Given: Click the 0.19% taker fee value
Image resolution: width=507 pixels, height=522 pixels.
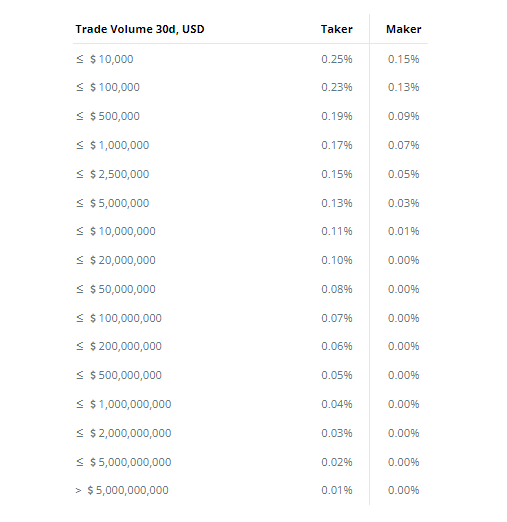Looking at the screenshot, I should 337,116.
